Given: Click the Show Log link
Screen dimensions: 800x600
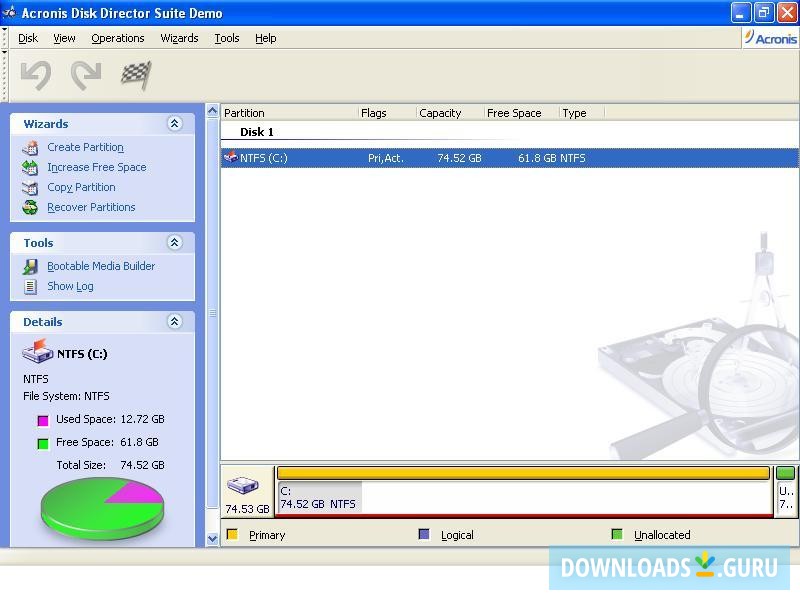Looking at the screenshot, I should click(x=70, y=285).
